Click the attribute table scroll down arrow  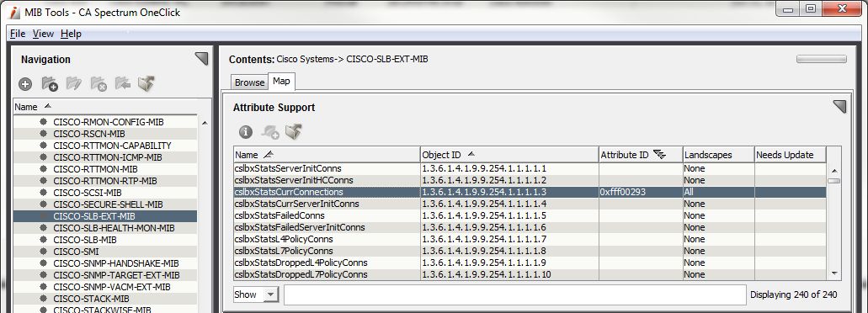[834, 273]
